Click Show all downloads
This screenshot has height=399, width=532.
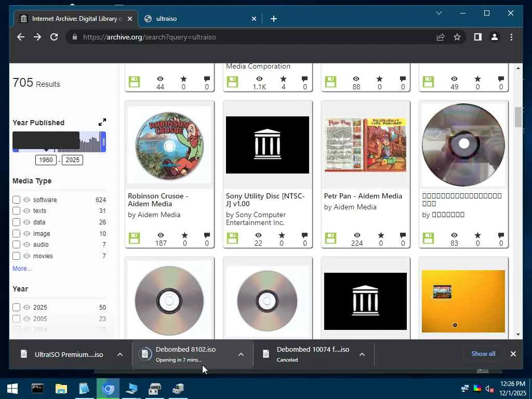tap(483, 353)
